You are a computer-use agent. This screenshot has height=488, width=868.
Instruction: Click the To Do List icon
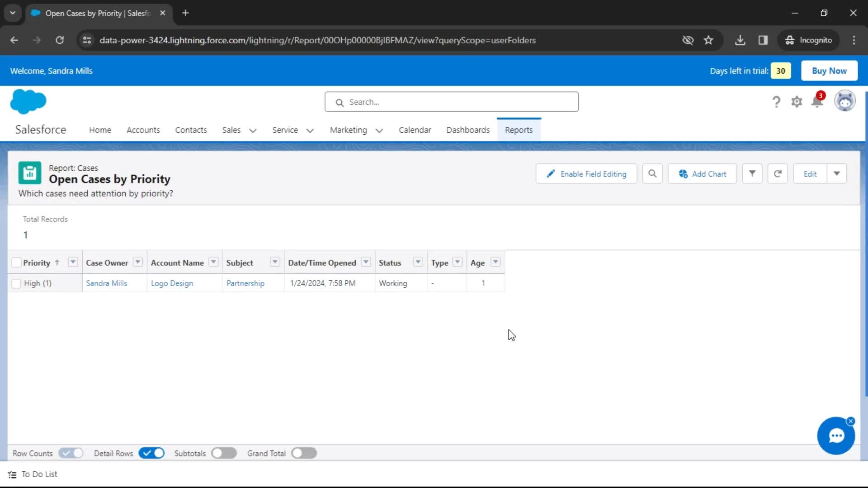12,474
